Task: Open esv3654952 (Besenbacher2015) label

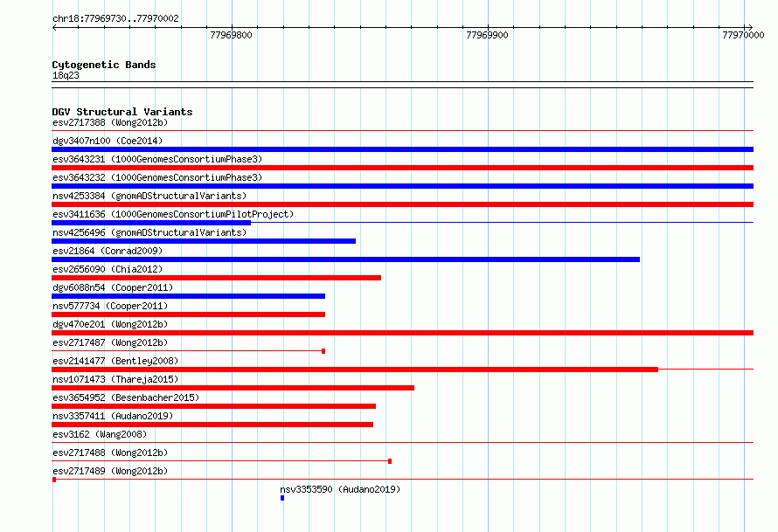Action: 126,397
